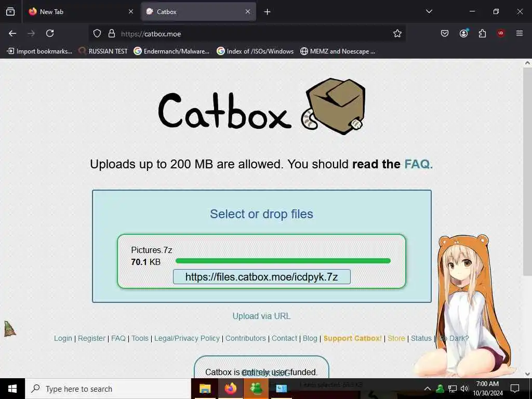Open the Extensions puzzle icon
532x399 pixels.
482,33
